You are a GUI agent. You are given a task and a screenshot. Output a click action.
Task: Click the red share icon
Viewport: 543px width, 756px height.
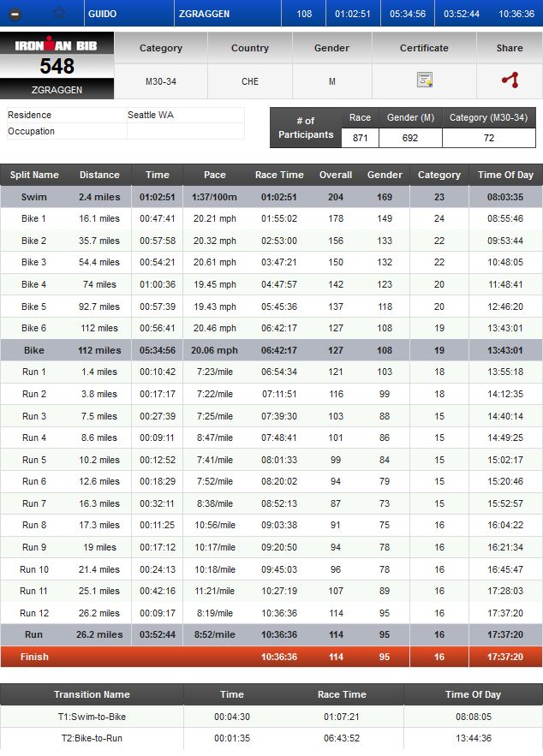pos(510,80)
